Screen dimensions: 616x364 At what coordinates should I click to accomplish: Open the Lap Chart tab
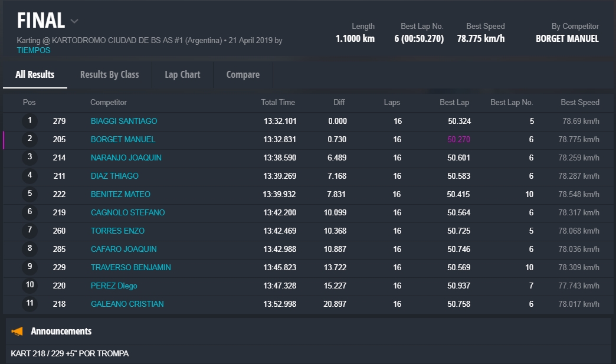point(182,74)
